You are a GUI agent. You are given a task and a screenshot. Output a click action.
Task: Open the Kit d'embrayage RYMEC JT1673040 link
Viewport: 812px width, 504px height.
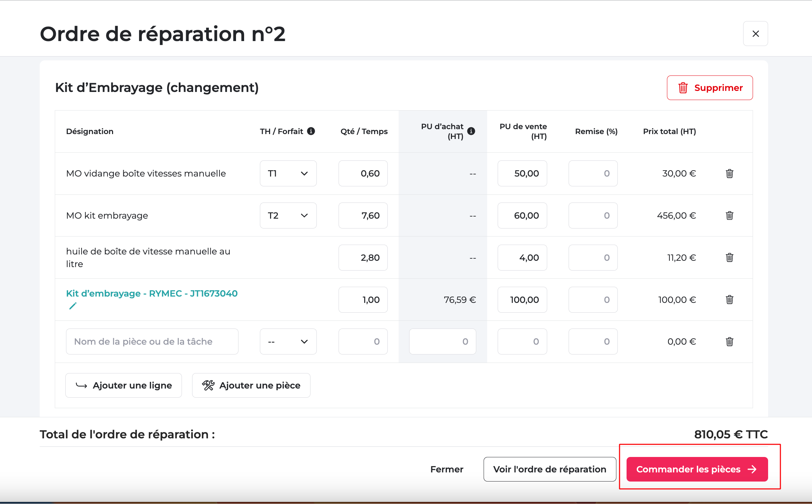pyautogui.click(x=152, y=293)
